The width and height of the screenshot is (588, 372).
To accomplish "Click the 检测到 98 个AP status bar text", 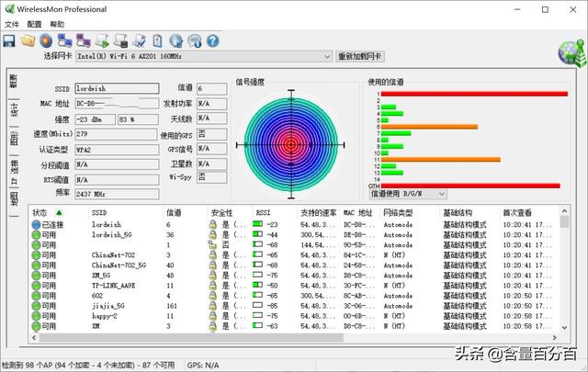I will 88,366.
